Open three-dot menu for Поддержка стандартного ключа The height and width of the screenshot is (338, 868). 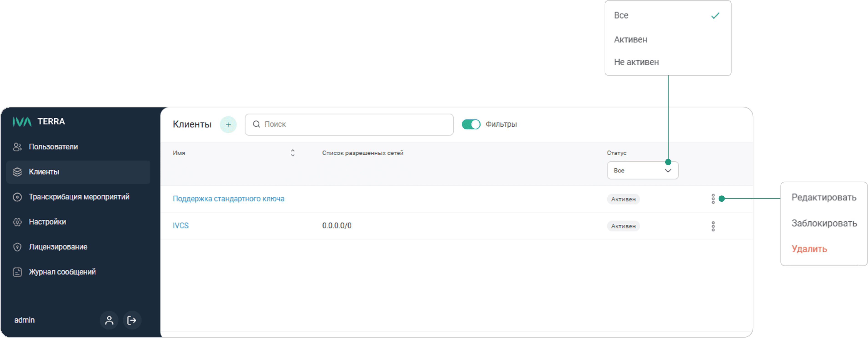pyautogui.click(x=713, y=199)
